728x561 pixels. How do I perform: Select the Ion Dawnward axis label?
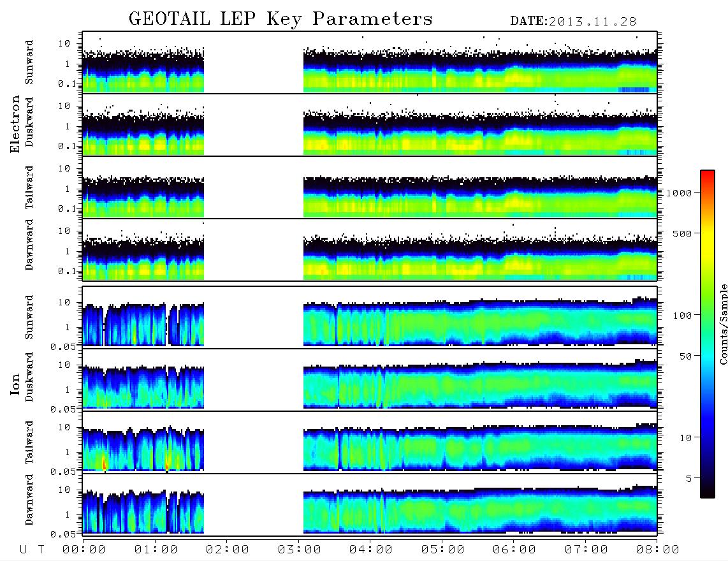coord(29,500)
